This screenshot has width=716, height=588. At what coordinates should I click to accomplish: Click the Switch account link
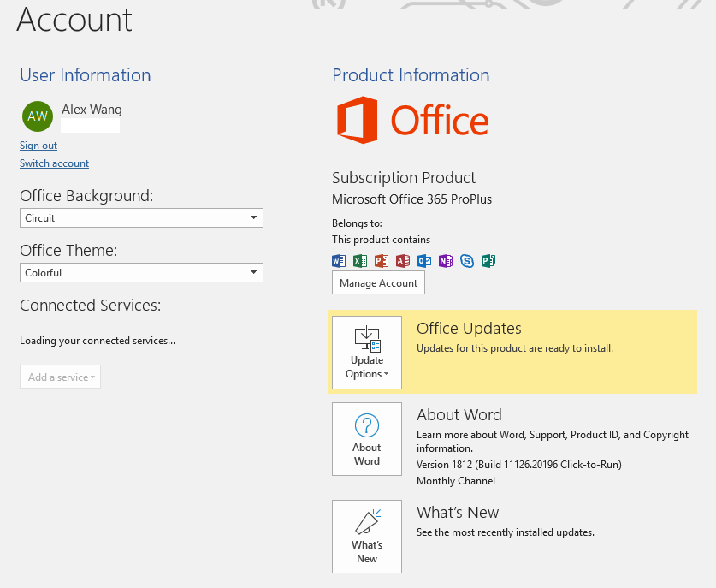tap(55, 163)
